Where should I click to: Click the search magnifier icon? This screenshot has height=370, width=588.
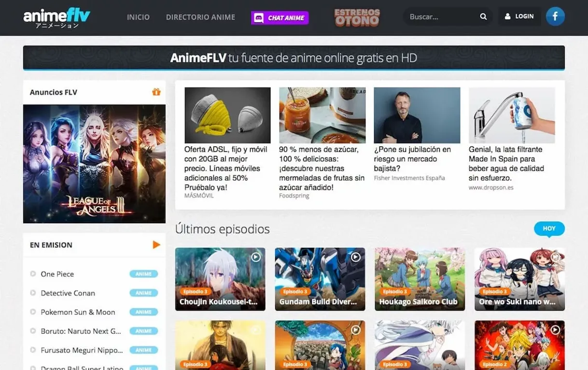pos(483,16)
